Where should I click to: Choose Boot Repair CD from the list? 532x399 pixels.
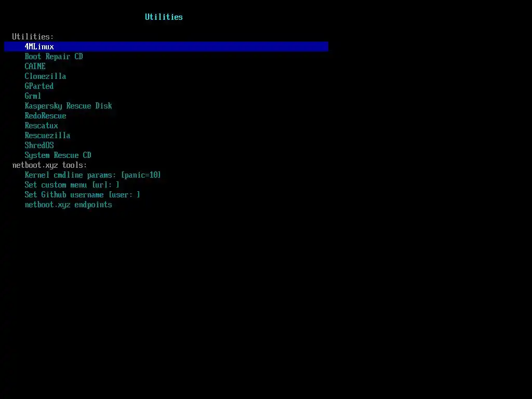[x=54, y=56]
